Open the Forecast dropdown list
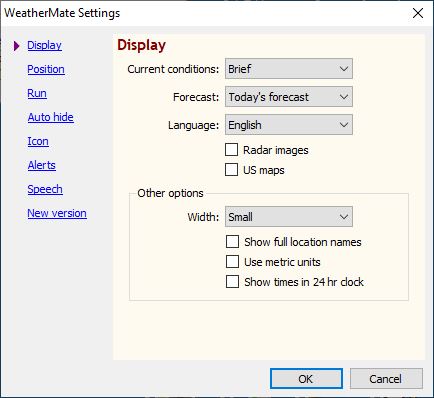 click(x=289, y=97)
